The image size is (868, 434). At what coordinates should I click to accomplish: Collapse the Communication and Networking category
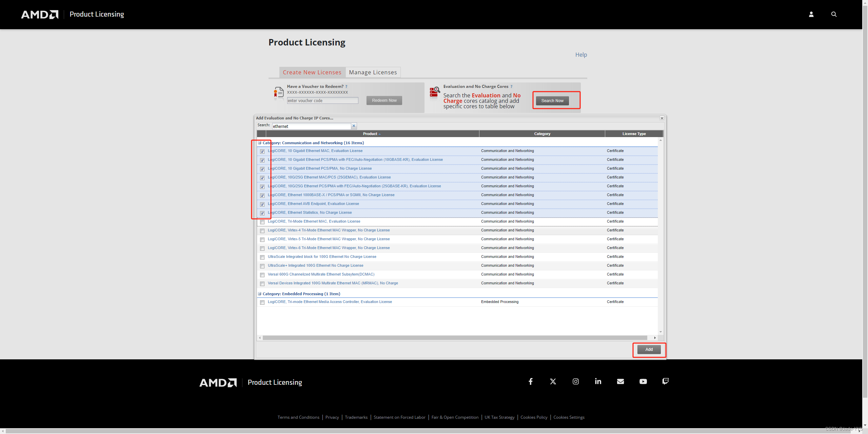260,143
